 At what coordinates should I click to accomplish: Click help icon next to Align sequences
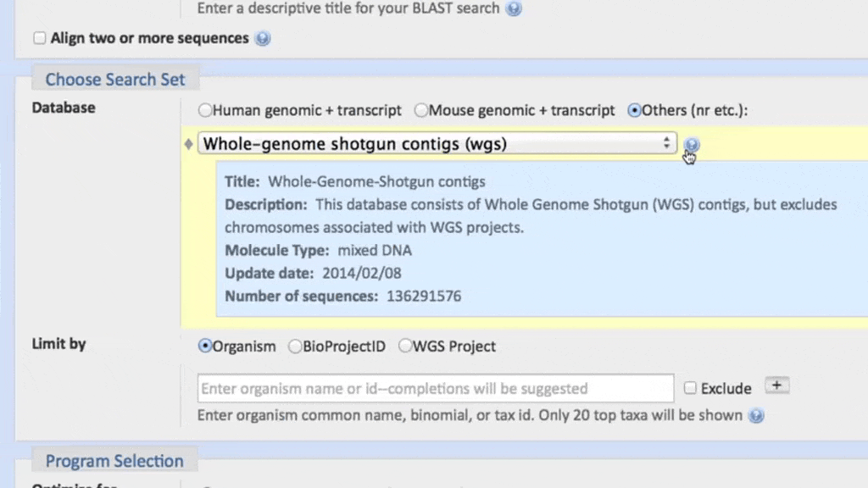[263, 38]
